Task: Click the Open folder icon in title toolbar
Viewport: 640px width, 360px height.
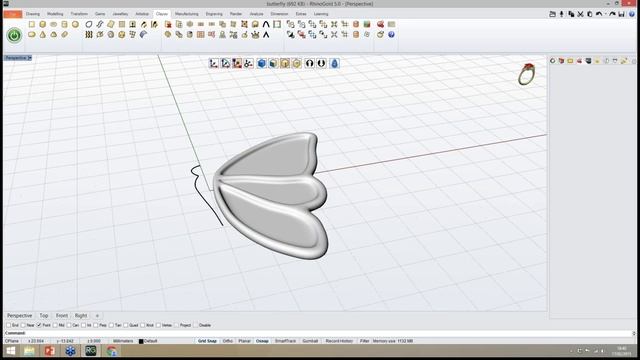Action: [552, 14]
